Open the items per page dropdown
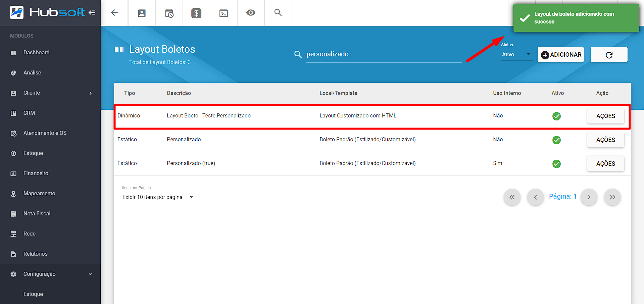The width and height of the screenshot is (644, 304). (x=158, y=197)
